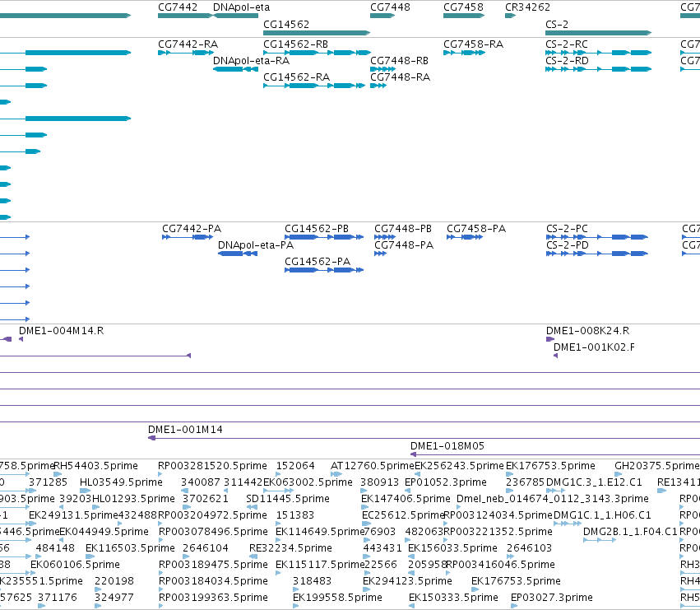This screenshot has height=610, width=700.
Task: Click the CG14562 gene bar
Action: 317,33
